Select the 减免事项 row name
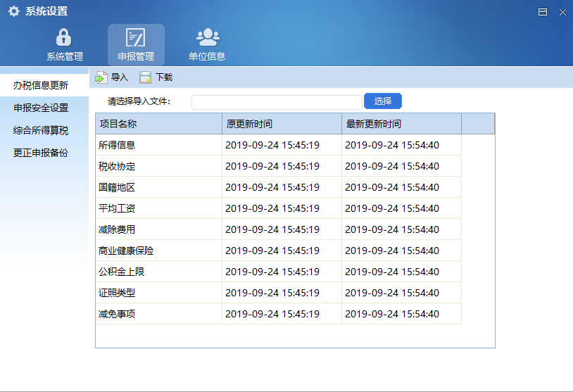The width and height of the screenshot is (573, 392). tap(117, 314)
